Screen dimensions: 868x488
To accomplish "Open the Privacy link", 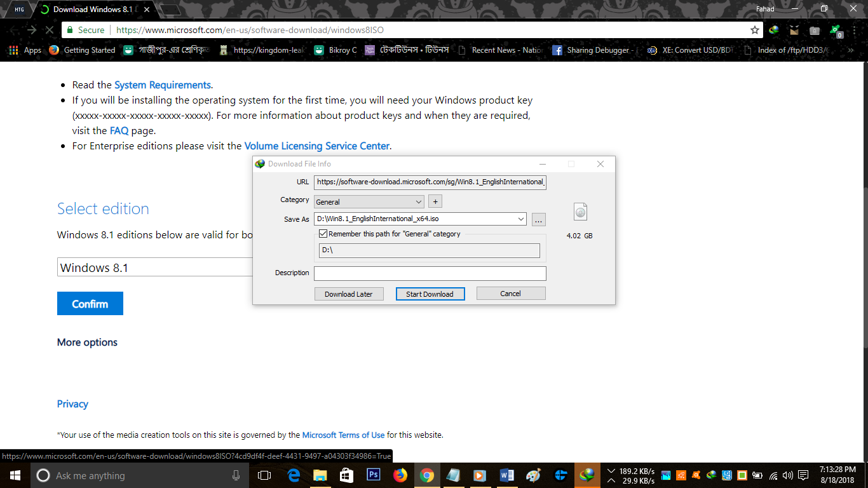I will [x=72, y=404].
